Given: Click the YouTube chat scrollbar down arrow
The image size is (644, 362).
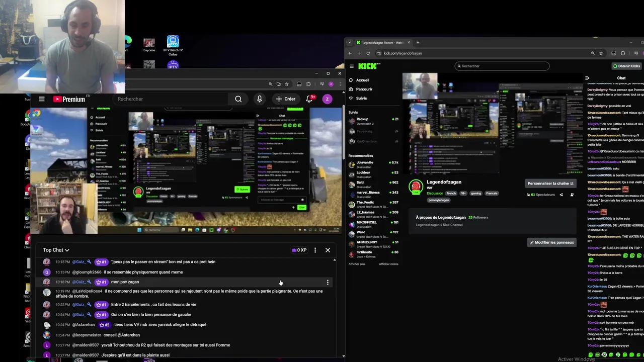Looking at the screenshot, I should [344, 356].
